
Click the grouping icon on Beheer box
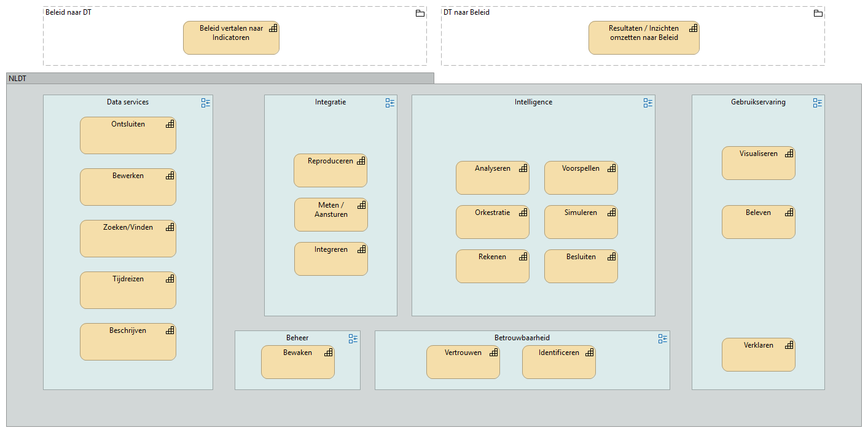[x=353, y=338]
